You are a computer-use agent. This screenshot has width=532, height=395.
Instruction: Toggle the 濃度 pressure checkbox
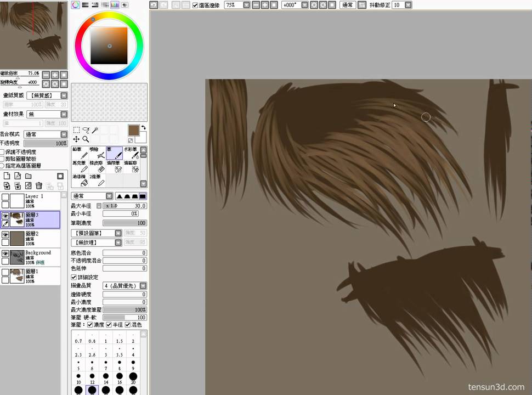[x=90, y=325]
